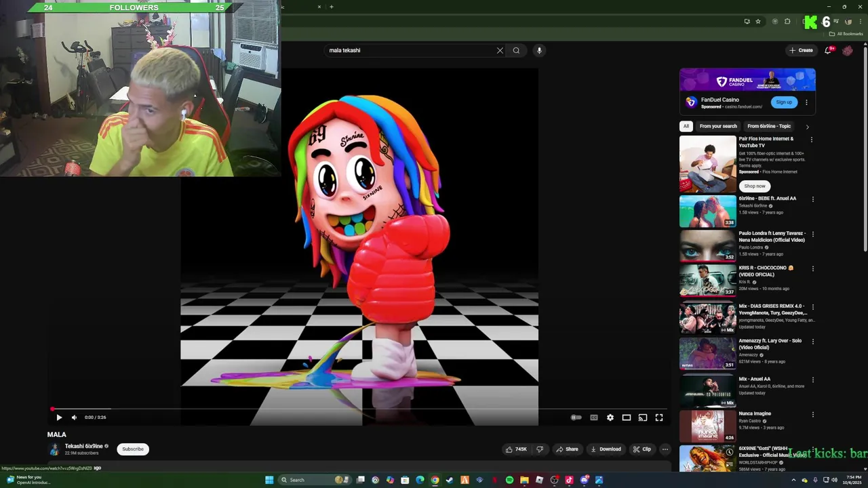This screenshot has height=488, width=868.
Task: Open Nunca Imagine by Ryan Castro thumbnail
Action: click(707, 426)
